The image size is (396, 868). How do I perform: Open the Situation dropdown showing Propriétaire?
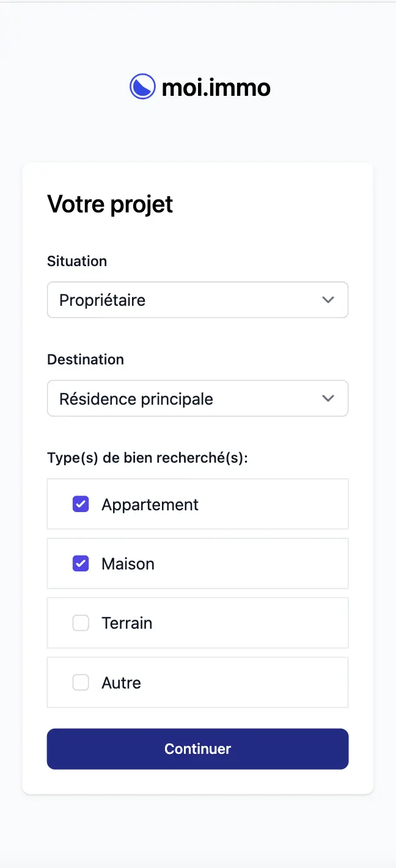(197, 300)
